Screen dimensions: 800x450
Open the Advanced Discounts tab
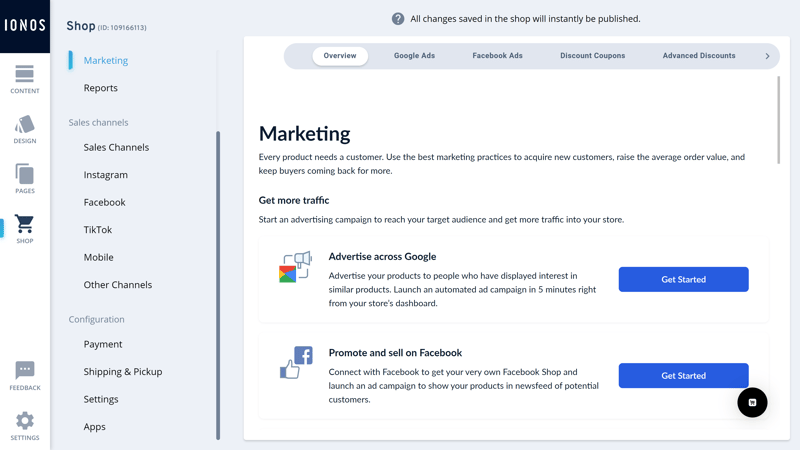[x=699, y=56]
